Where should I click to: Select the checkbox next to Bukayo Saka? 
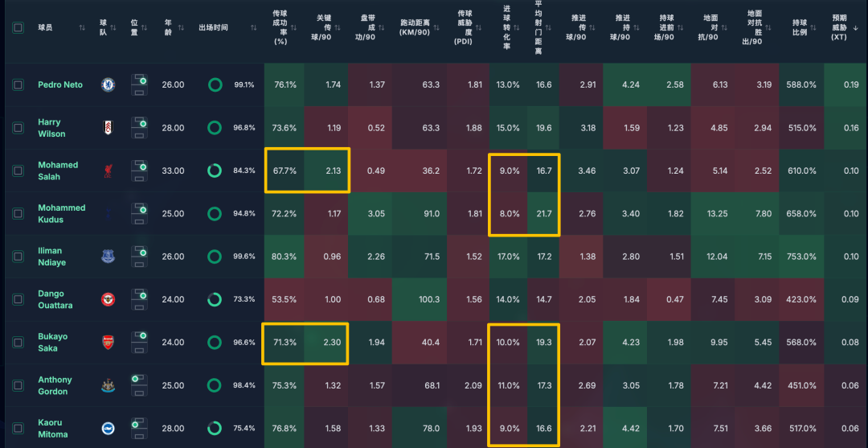point(18,343)
